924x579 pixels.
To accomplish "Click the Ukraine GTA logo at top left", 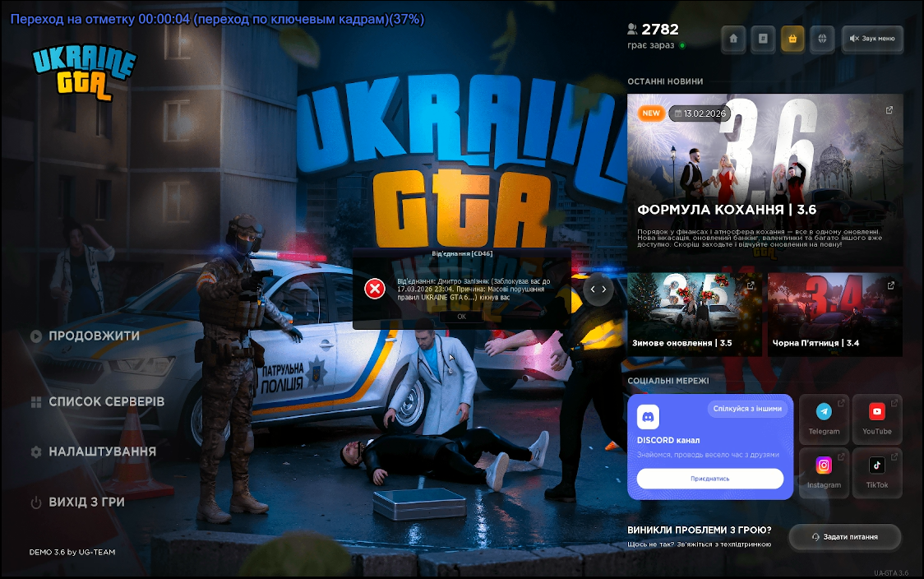I will click(x=84, y=72).
